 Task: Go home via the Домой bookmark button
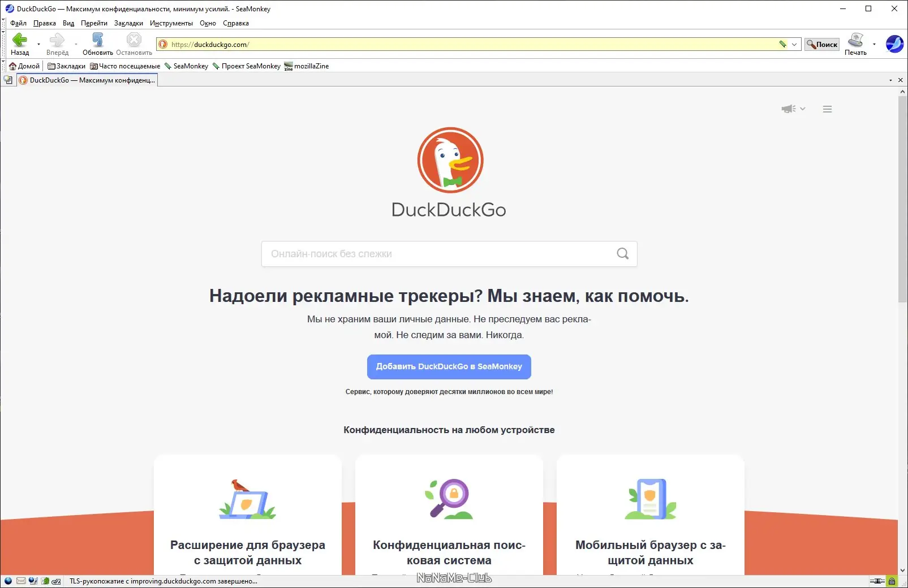coord(24,66)
